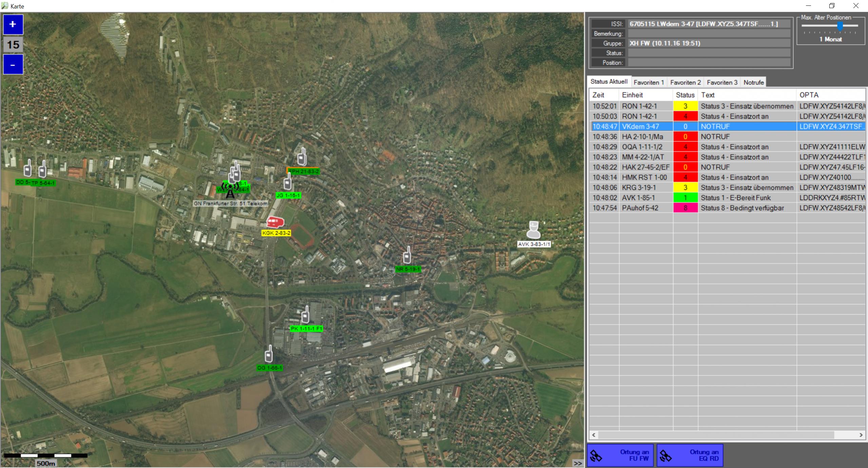Screen dimensions: 868x468
Task: Collapse side panel with >> arrow
Action: click(x=578, y=463)
